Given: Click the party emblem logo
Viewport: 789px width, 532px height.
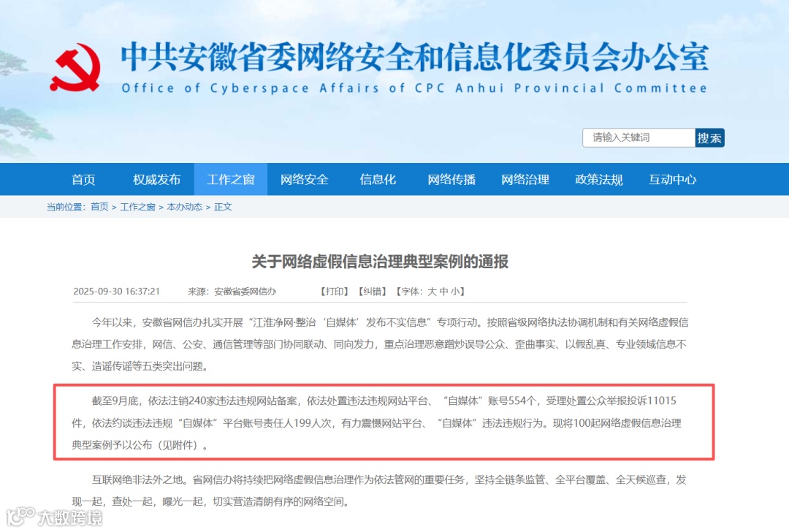Looking at the screenshot, I should coord(75,67).
